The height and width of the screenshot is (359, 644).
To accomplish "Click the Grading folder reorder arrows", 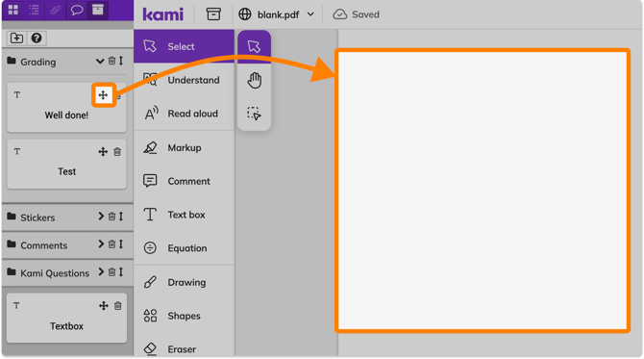I will (x=121, y=62).
